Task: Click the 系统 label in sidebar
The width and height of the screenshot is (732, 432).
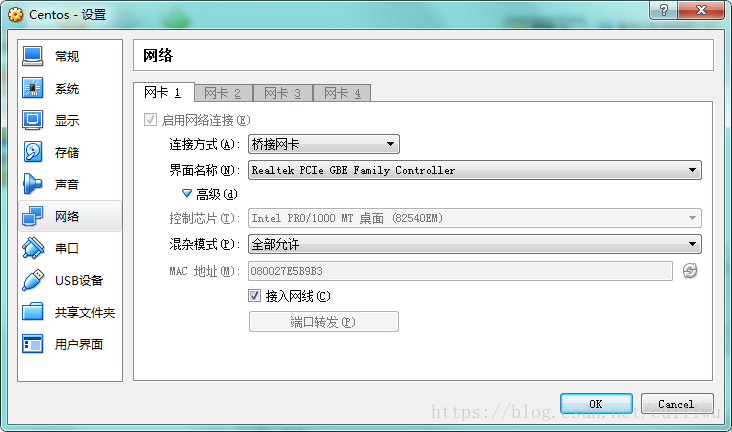Action: [x=67, y=88]
